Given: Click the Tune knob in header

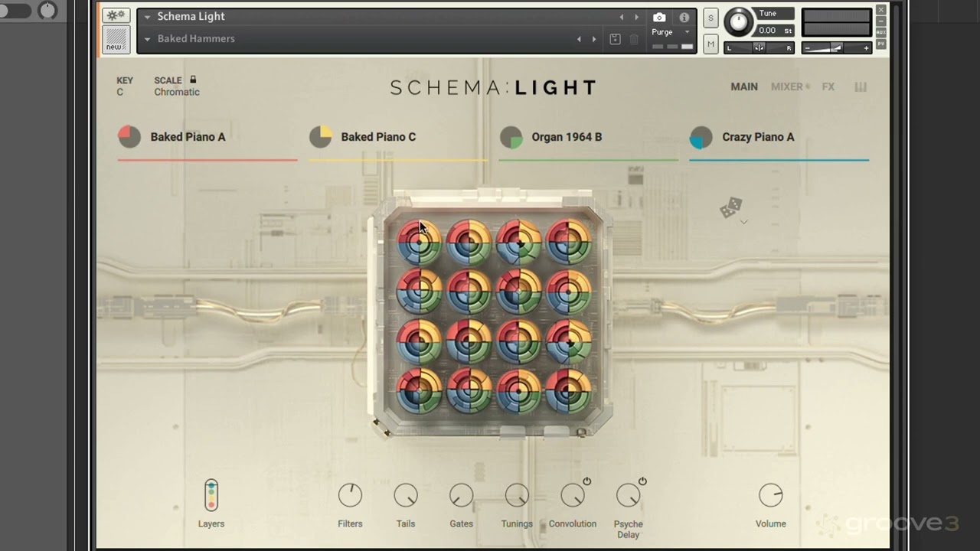Looking at the screenshot, I should point(739,21).
